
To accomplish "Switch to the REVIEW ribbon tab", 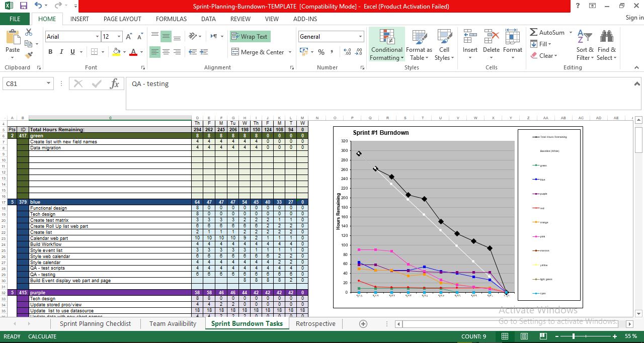I will point(240,19).
